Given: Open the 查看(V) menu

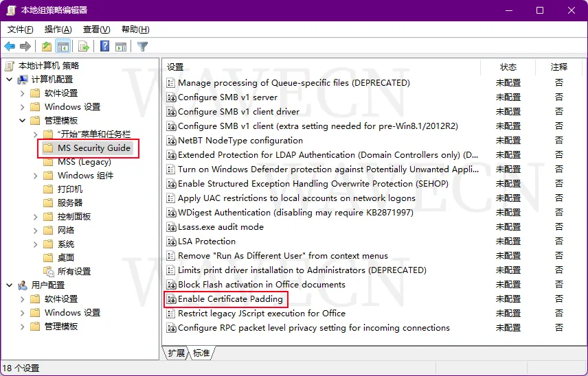Looking at the screenshot, I should pyautogui.click(x=96, y=30).
